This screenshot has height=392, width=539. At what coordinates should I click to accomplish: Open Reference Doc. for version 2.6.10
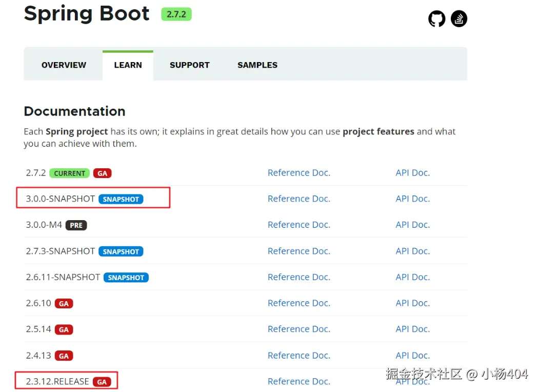(298, 303)
